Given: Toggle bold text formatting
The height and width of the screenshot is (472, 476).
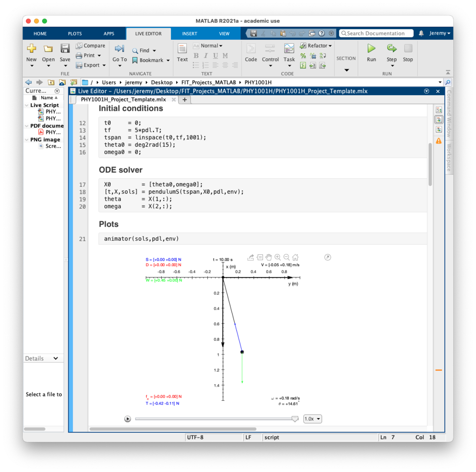Looking at the screenshot, I should tap(196, 55).
